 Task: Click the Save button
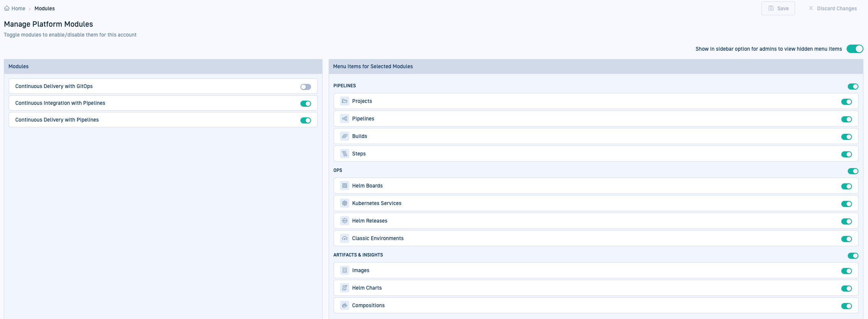(778, 8)
